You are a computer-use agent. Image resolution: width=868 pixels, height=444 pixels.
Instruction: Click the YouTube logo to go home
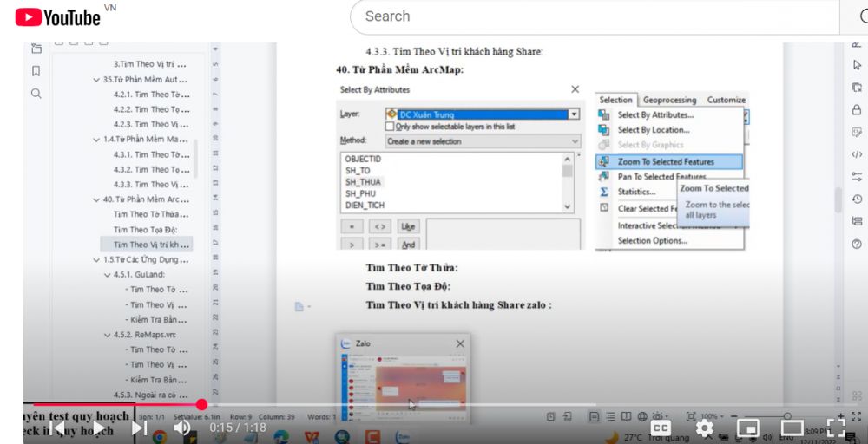pyautogui.click(x=58, y=16)
